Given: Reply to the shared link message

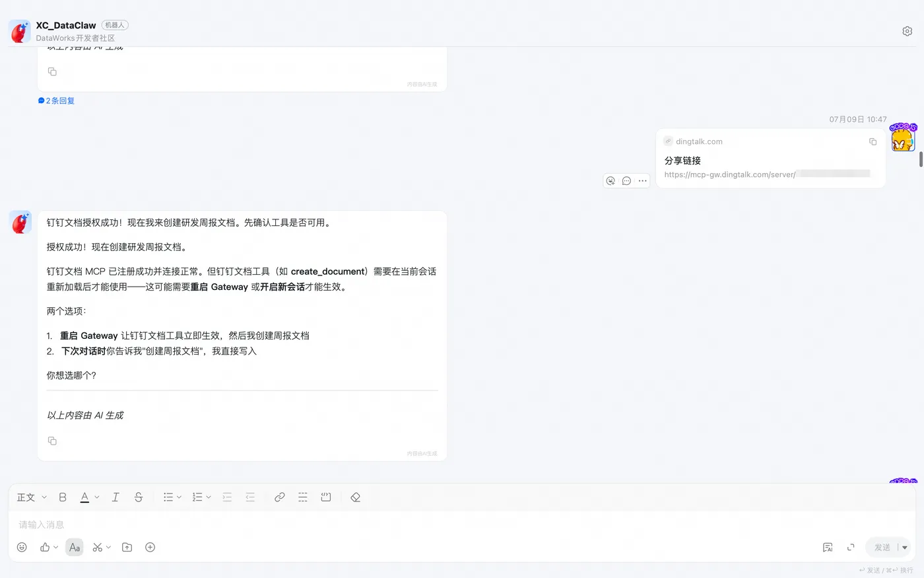Looking at the screenshot, I should pos(626,180).
